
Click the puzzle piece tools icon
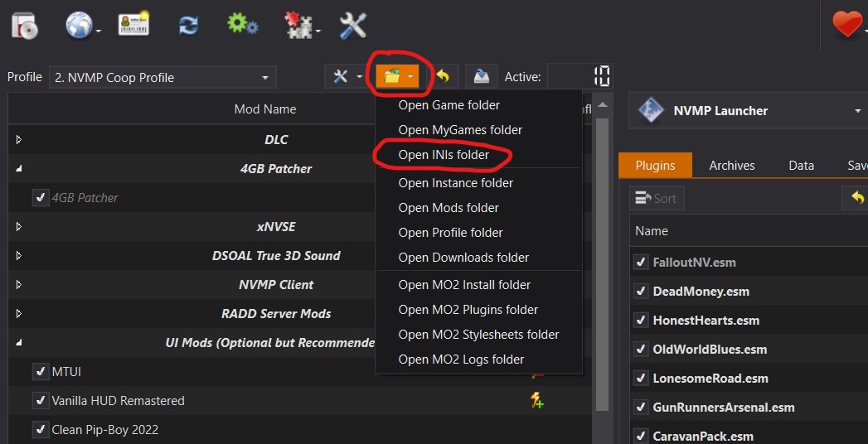click(298, 26)
